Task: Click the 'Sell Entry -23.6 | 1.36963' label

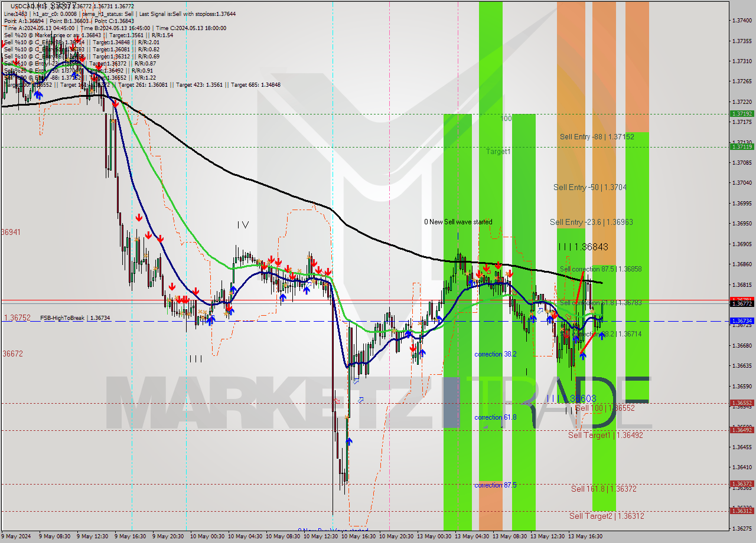Action: click(x=591, y=223)
